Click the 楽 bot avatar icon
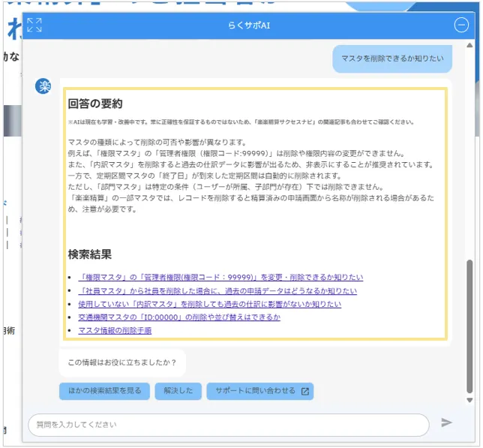Screen dimensions: 483x448 (x=43, y=86)
